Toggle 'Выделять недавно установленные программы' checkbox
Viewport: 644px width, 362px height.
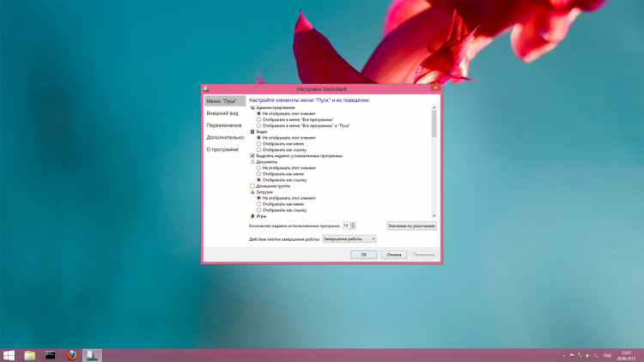pyautogui.click(x=252, y=156)
